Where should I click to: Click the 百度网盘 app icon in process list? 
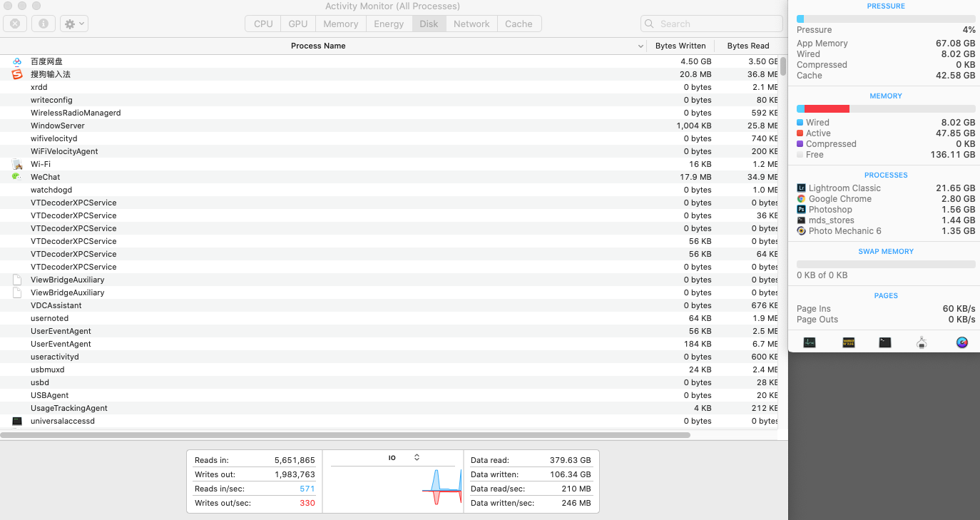click(x=17, y=61)
